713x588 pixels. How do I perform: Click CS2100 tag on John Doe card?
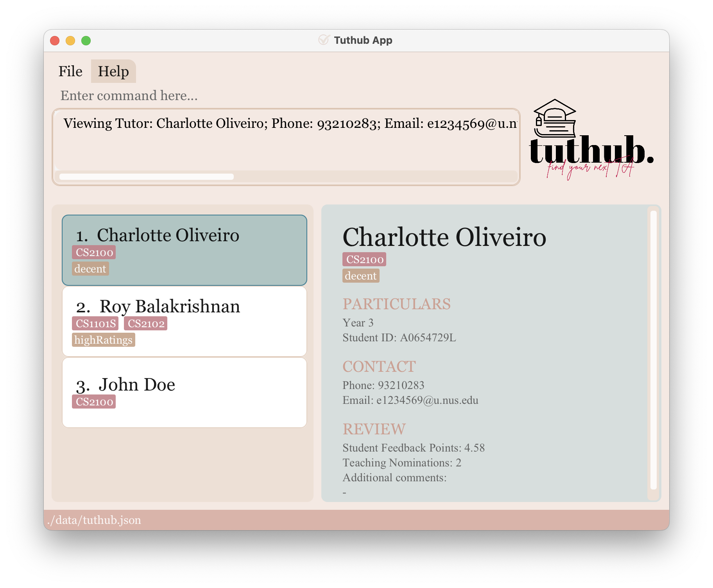pyautogui.click(x=94, y=402)
